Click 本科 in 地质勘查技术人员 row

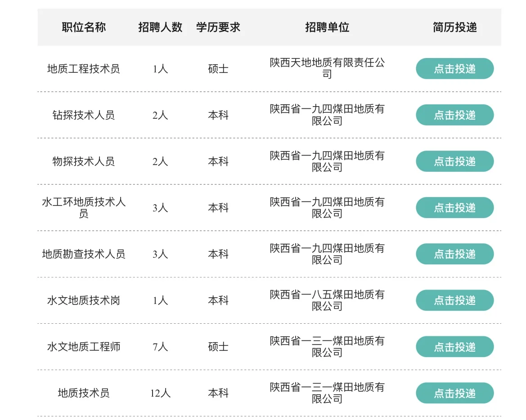[218, 254]
